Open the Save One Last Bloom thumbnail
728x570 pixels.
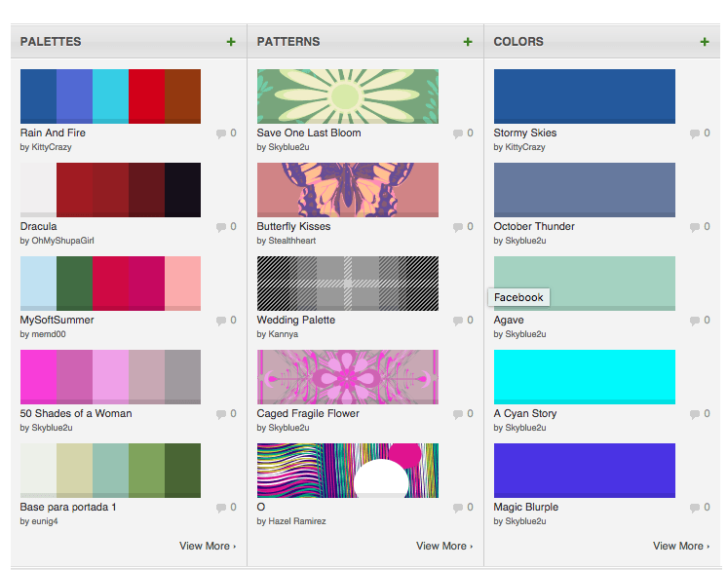coord(348,96)
